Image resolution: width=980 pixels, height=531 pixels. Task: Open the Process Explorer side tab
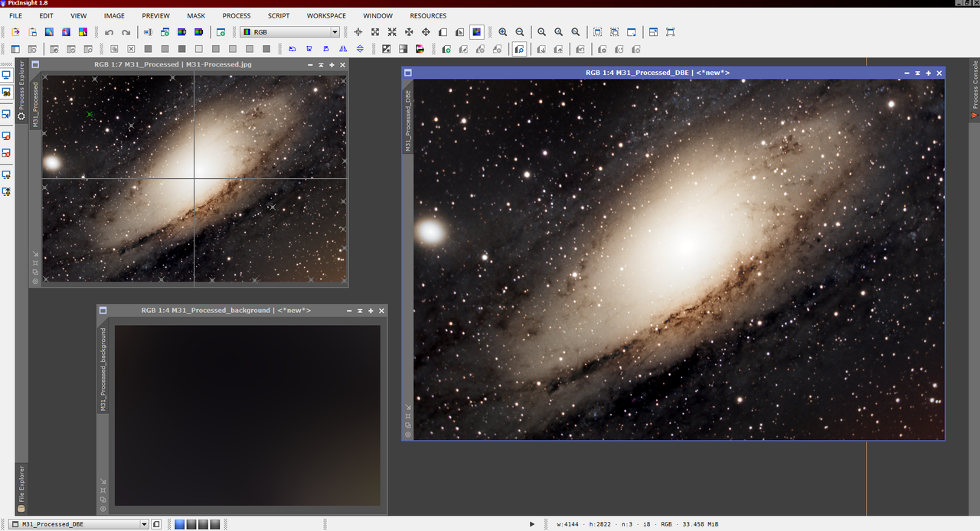(x=21, y=90)
